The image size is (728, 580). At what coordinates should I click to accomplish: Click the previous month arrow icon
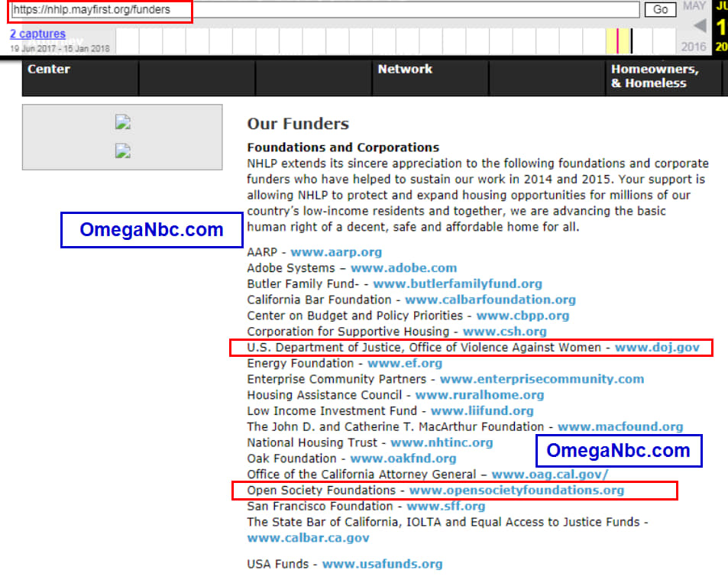click(699, 27)
